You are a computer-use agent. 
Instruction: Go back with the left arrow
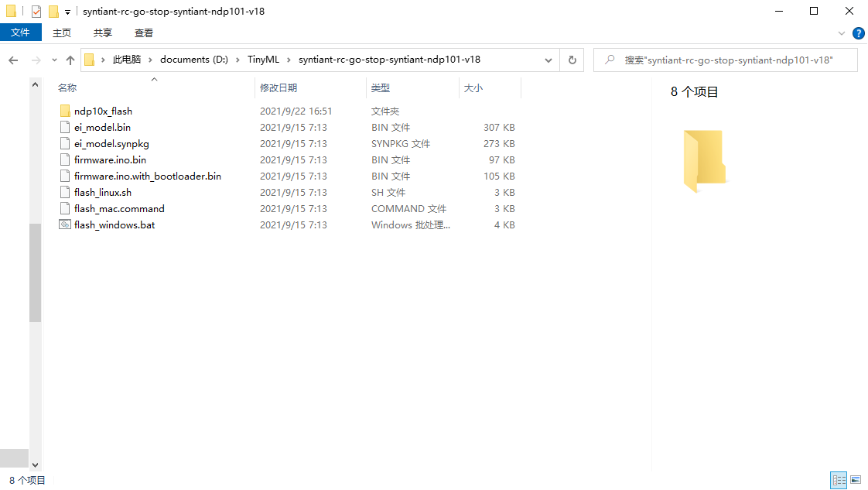pos(13,60)
